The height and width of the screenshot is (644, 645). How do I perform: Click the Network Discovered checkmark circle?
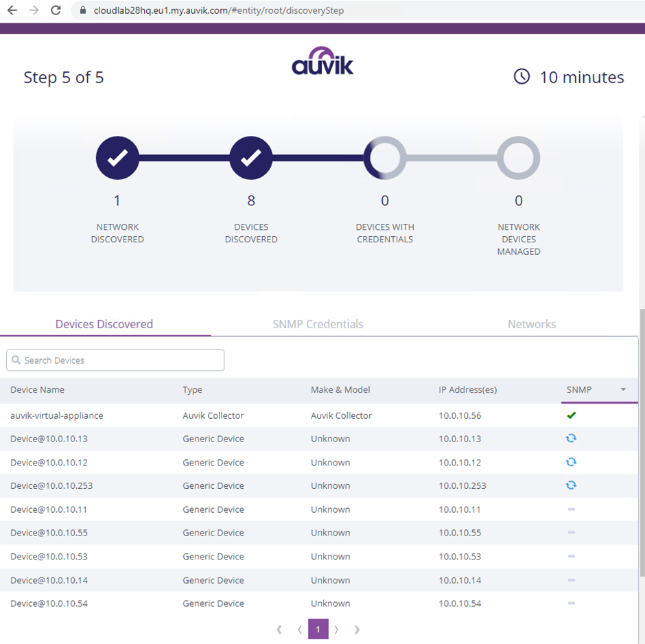[x=117, y=158]
